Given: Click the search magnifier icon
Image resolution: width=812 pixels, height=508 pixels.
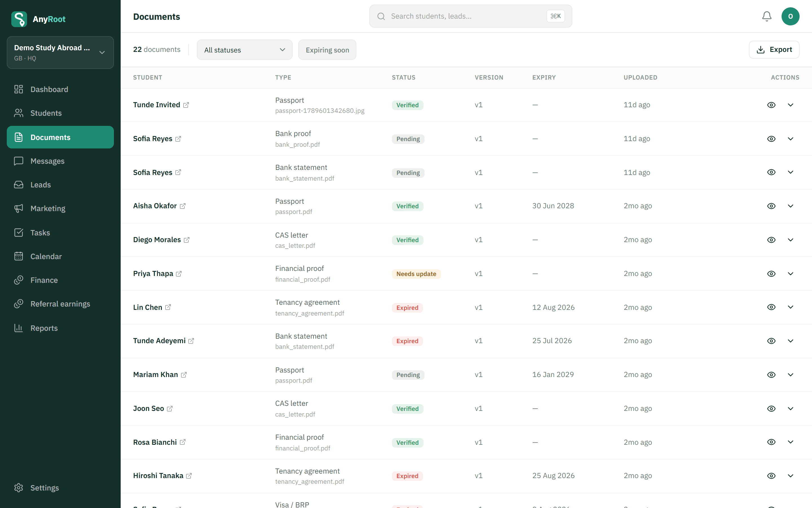Looking at the screenshot, I should (381, 16).
